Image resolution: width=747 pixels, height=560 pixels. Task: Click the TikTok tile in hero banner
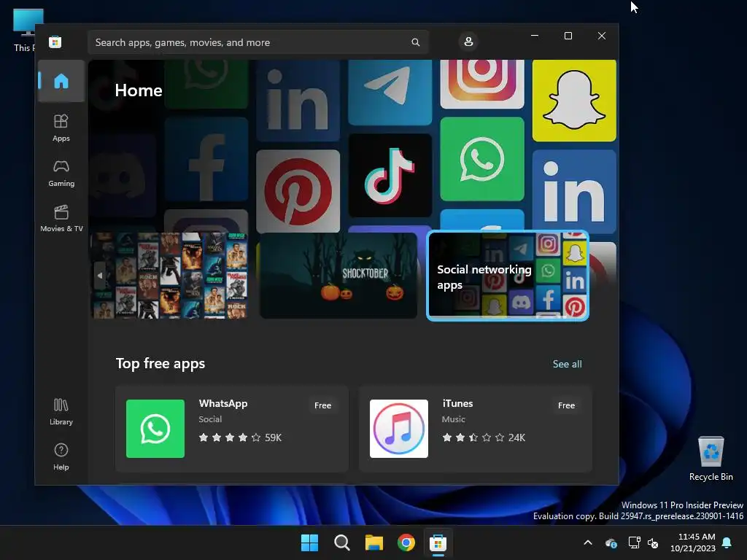pos(390,175)
